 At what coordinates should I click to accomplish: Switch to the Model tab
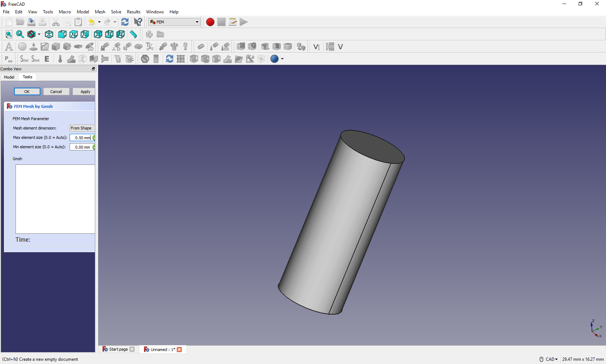[9, 77]
